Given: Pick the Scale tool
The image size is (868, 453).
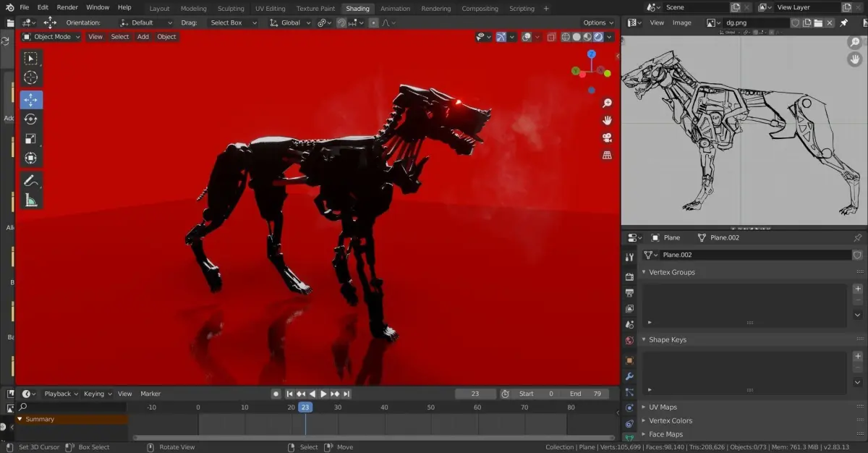Looking at the screenshot, I should (31, 139).
